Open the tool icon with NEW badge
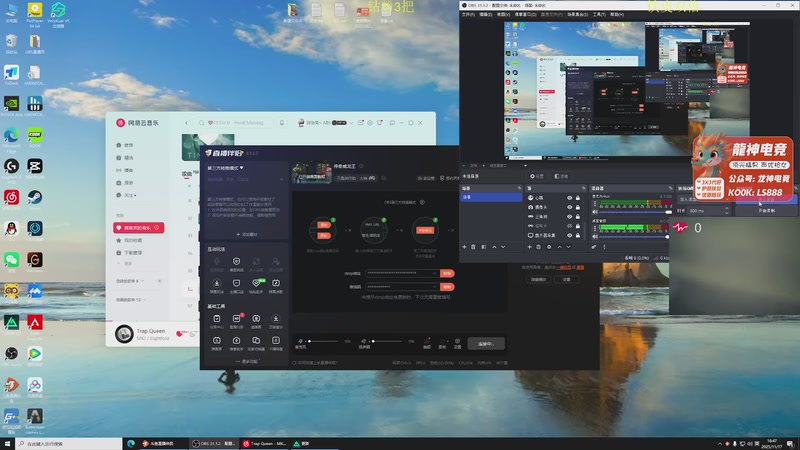Viewport: 800px width, 450px height. pos(256,285)
